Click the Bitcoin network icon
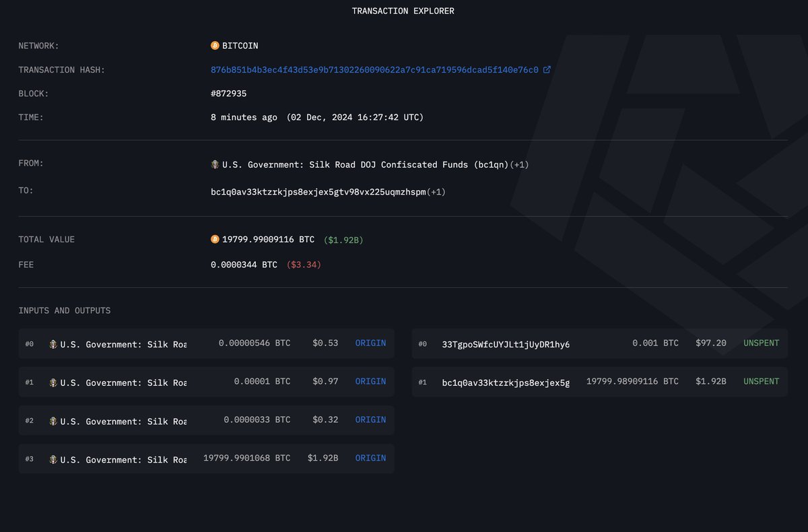 pyautogui.click(x=215, y=46)
